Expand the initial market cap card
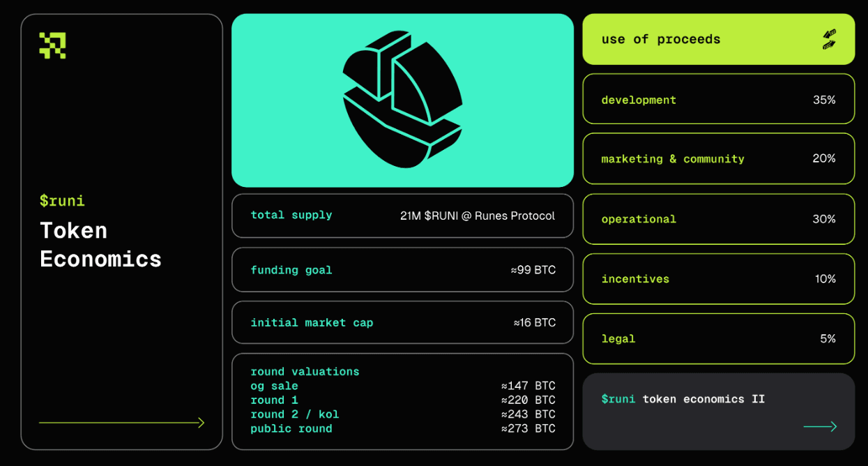The width and height of the screenshot is (868, 466). tap(402, 322)
